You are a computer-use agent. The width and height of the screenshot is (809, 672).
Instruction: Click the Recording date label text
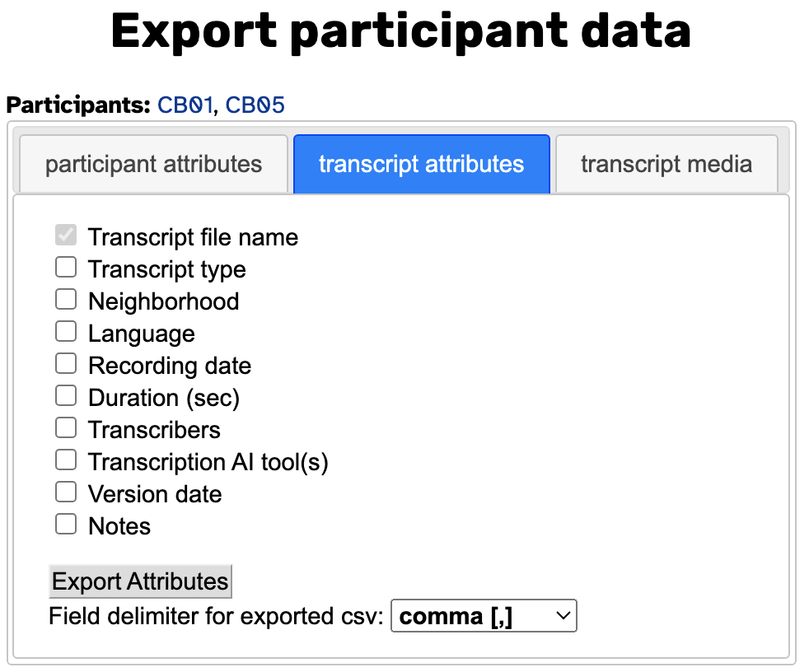(170, 366)
